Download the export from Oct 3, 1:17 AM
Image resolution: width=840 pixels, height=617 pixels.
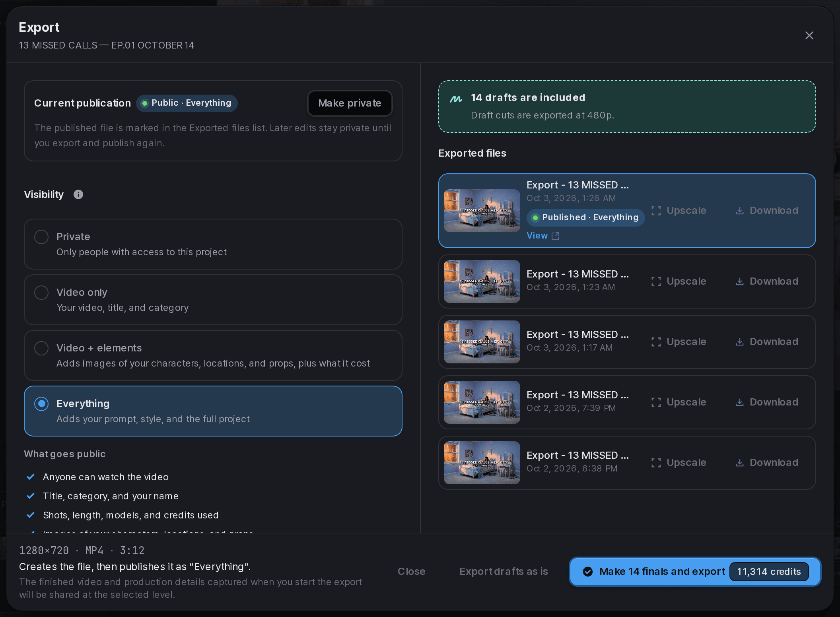767,342
